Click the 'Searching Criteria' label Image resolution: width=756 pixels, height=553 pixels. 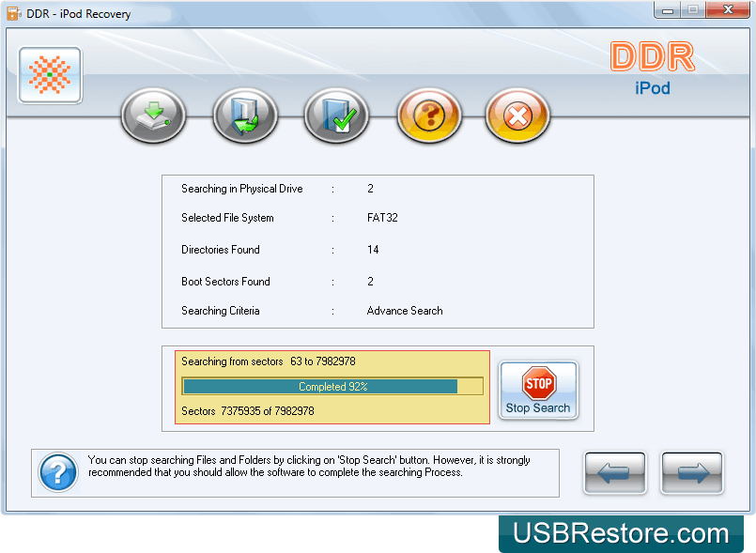pyautogui.click(x=221, y=311)
